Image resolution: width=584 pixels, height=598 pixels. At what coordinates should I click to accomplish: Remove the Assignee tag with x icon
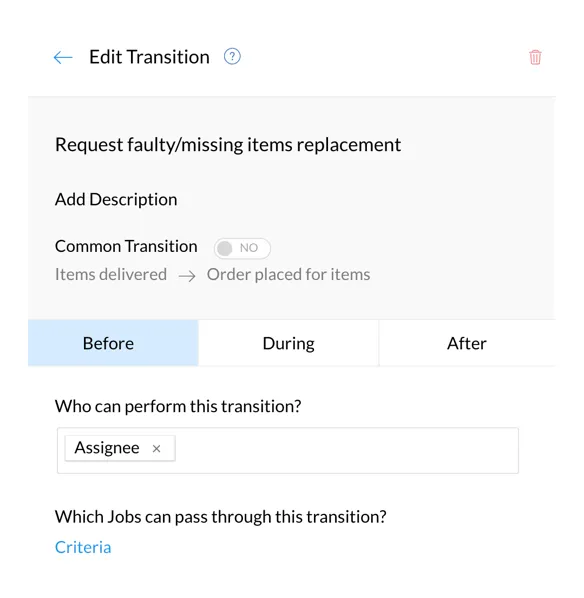click(156, 448)
